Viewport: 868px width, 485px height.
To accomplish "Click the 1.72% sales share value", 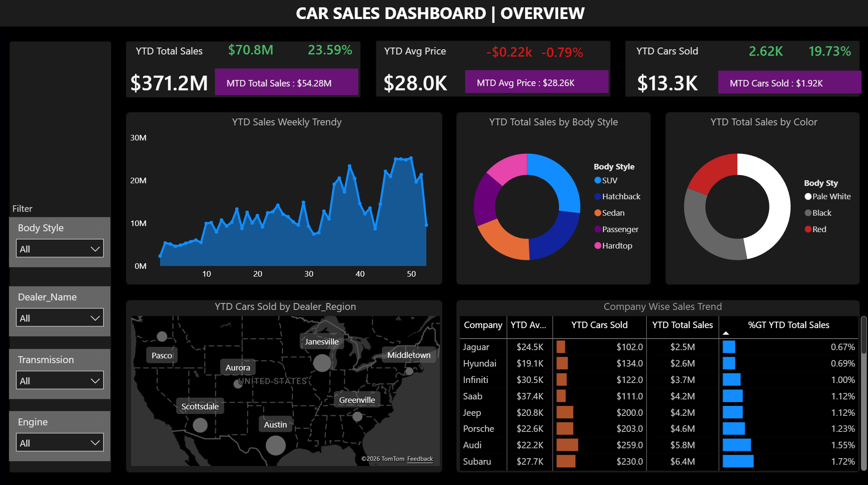I will point(842,461).
